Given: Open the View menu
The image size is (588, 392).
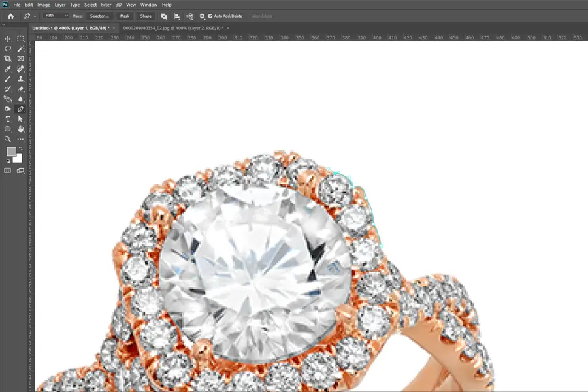Looking at the screenshot, I should pos(131,5).
